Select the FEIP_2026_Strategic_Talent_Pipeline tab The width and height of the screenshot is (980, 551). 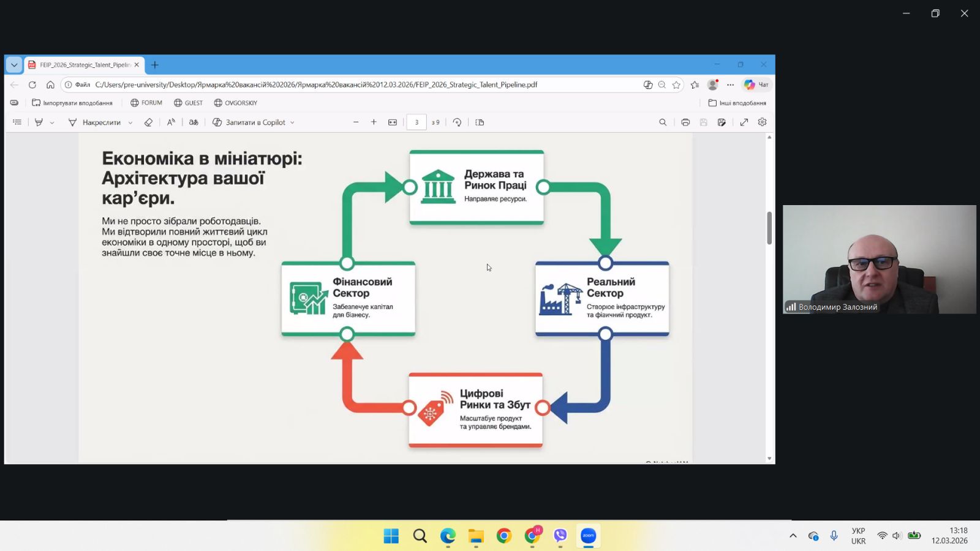(x=85, y=65)
